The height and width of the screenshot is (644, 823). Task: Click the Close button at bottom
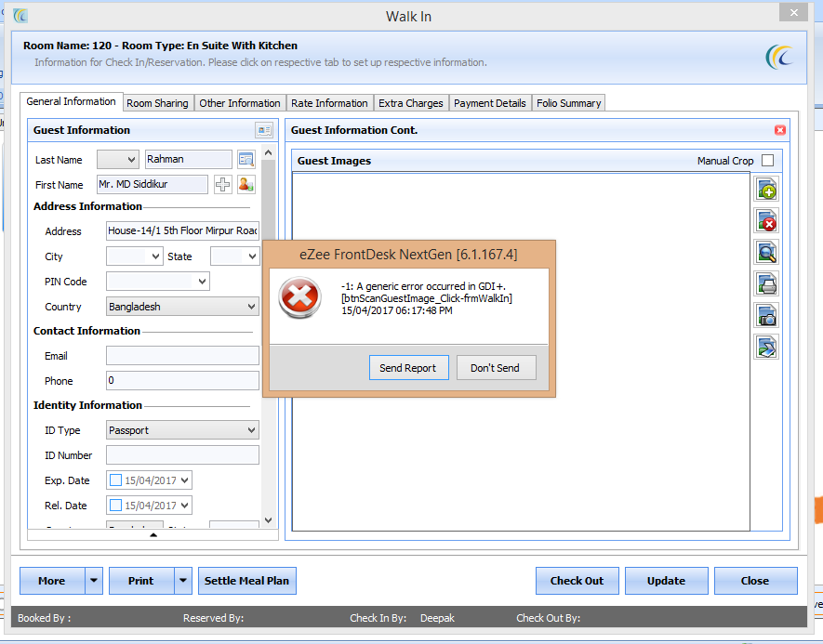pyautogui.click(x=756, y=581)
